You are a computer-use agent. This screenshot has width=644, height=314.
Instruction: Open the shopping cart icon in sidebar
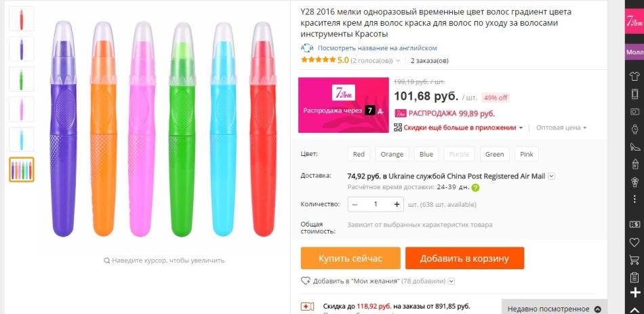pos(635,260)
